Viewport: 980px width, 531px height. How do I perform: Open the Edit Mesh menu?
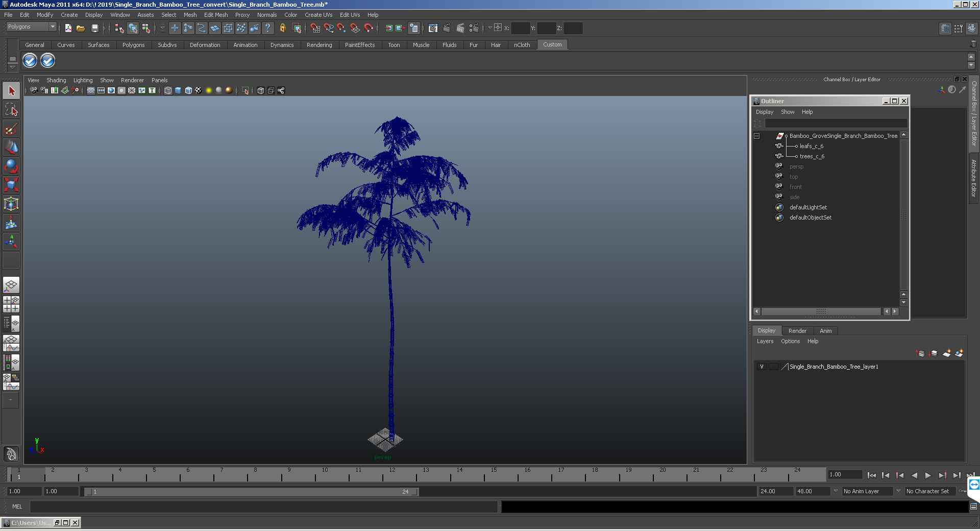216,15
